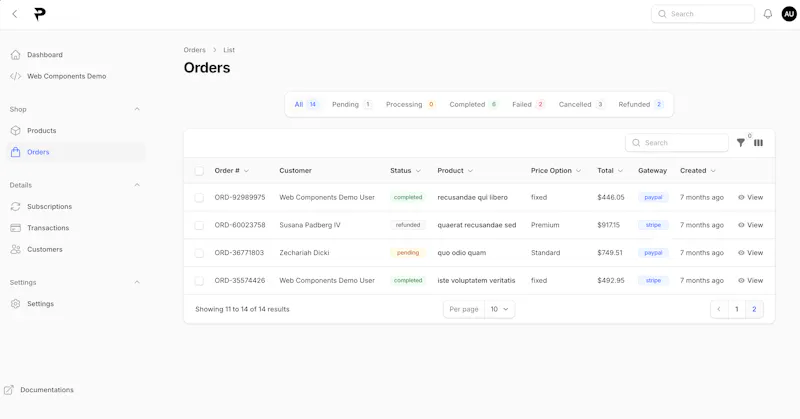The height and width of the screenshot is (419, 800).
Task: Click the top header search field
Action: click(703, 14)
